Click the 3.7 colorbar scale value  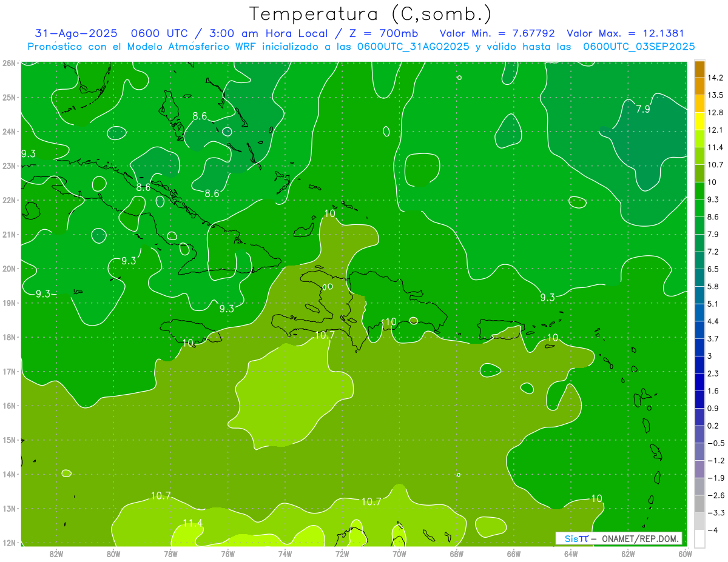714,338
